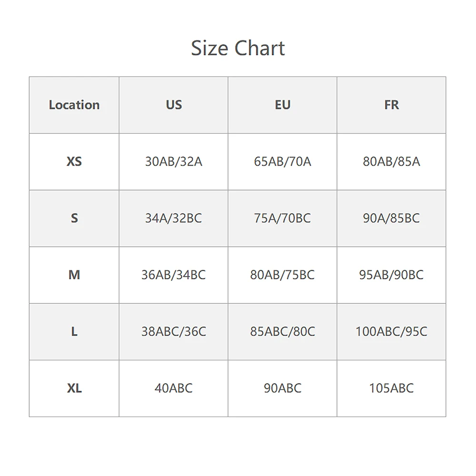
Task: Select the 40ABC cell
Action: (x=174, y=388)
